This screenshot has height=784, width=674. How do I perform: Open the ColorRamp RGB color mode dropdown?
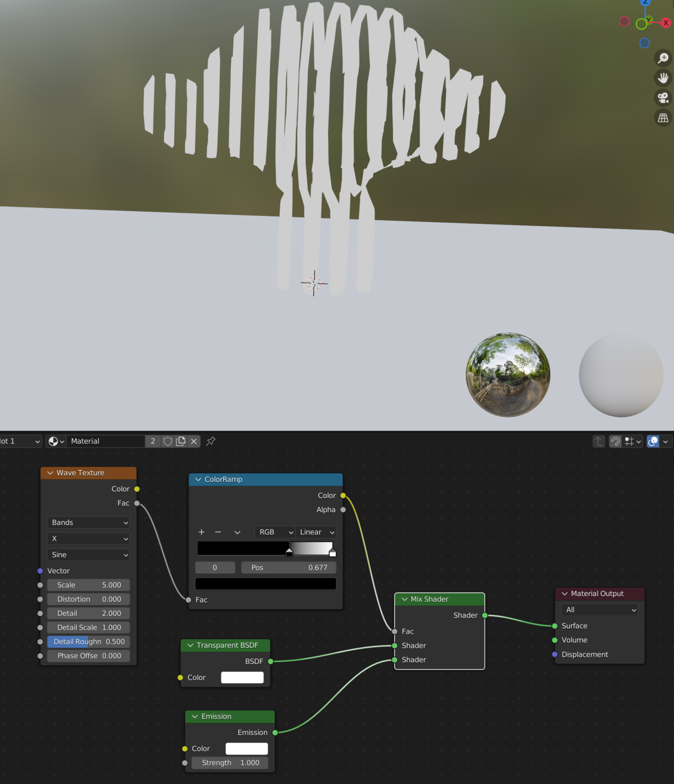pos(275,532)
